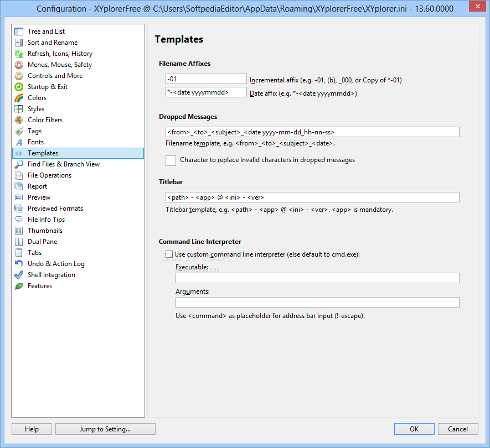Open Find Files & Branch View magnifier icon
The height and width of the screenshot is (448, 490).
(x=19, y=164)
